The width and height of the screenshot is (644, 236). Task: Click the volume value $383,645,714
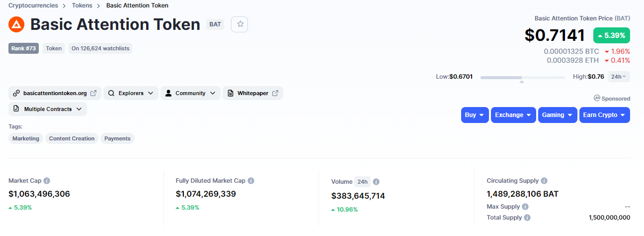click(x=358, y=196)
